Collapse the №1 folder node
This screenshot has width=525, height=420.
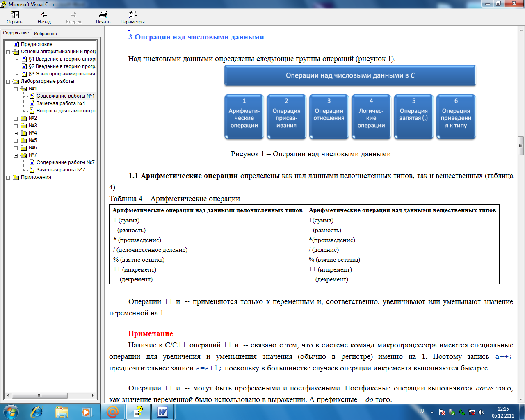point(16,89)
